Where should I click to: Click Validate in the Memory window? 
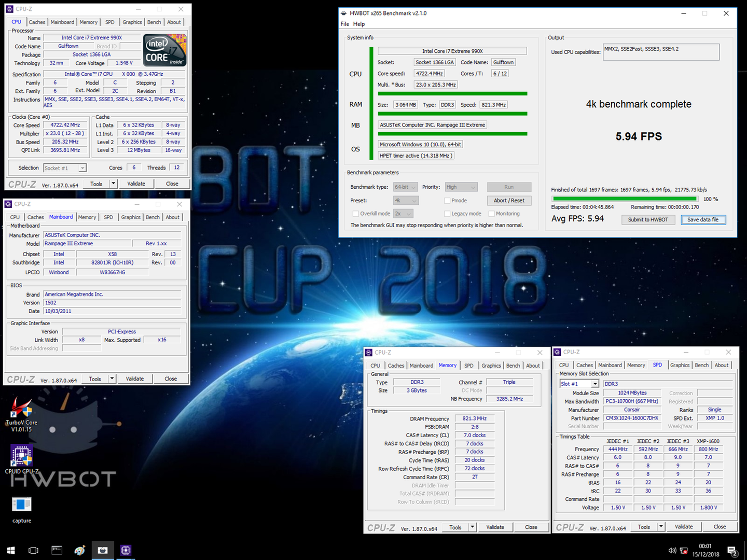pos(495,527)
